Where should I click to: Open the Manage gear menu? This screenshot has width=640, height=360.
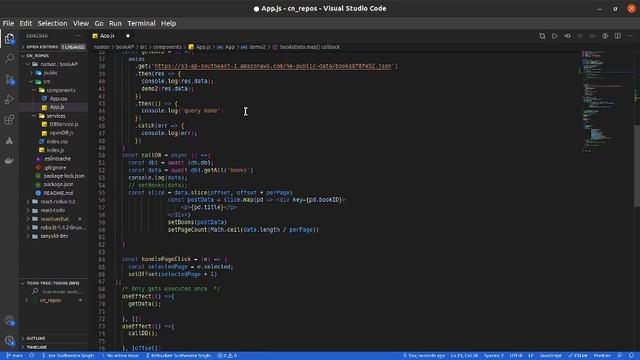tap(9, 340)
